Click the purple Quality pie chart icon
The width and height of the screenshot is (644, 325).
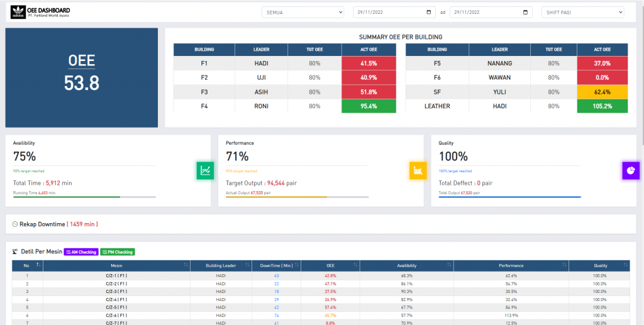pos(631,170)
